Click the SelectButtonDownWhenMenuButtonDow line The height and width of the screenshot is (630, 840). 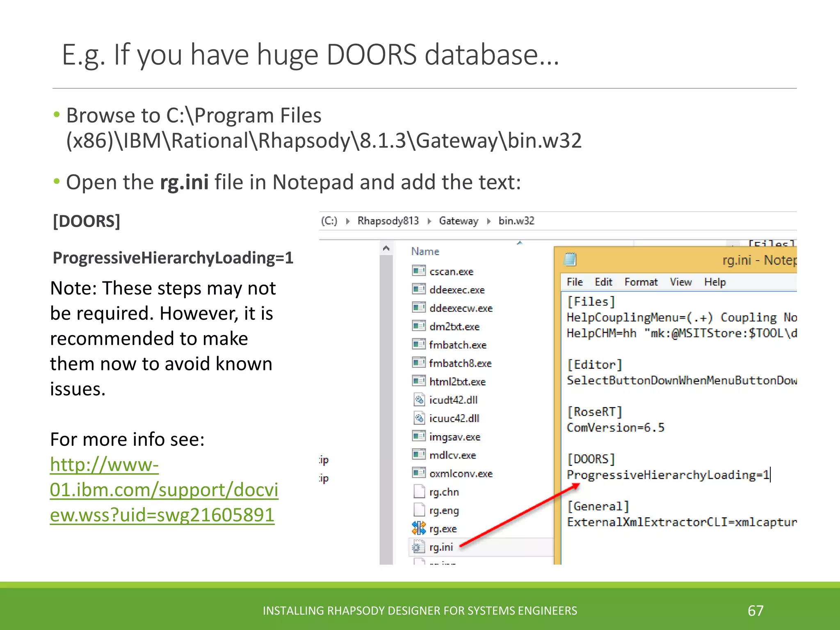(x=682, y=380)
